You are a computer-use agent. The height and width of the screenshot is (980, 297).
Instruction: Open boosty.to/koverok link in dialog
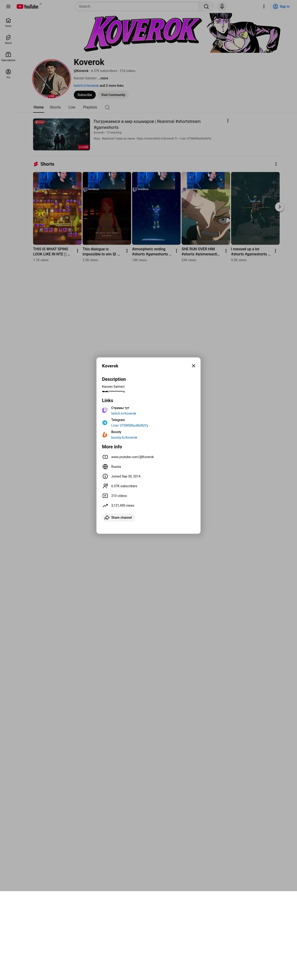pos(124,437)
